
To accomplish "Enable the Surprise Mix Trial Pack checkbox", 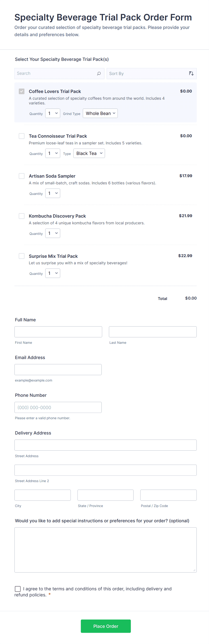I will pos(22,256).
